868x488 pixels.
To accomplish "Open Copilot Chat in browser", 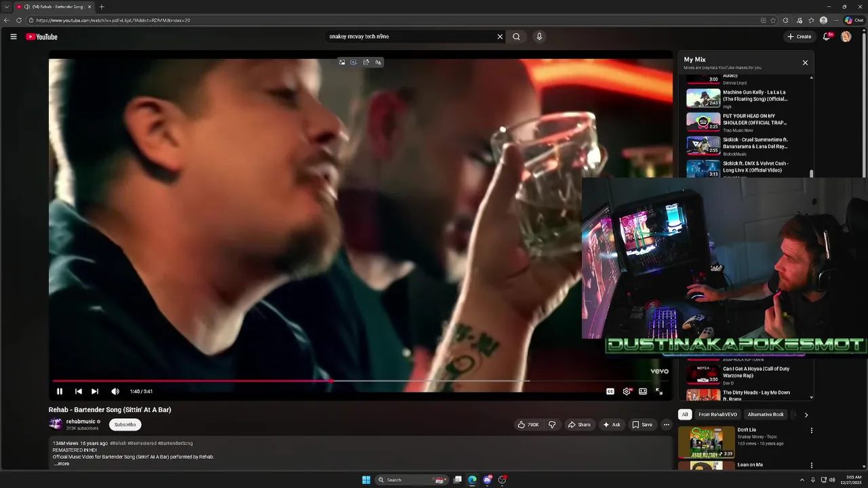I will (x=854, y=20).
